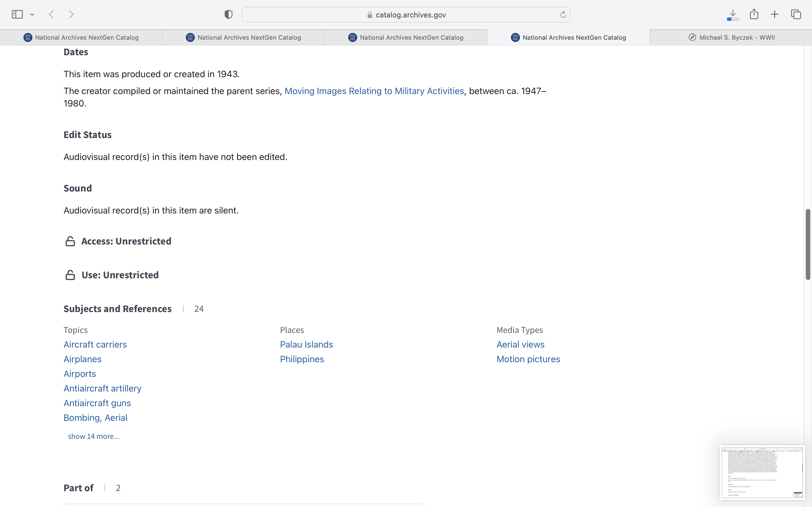The height and width of the screenshot is (507, 812).
Task: Open the sidebar dropdown chevron
Action: point(32,14)
